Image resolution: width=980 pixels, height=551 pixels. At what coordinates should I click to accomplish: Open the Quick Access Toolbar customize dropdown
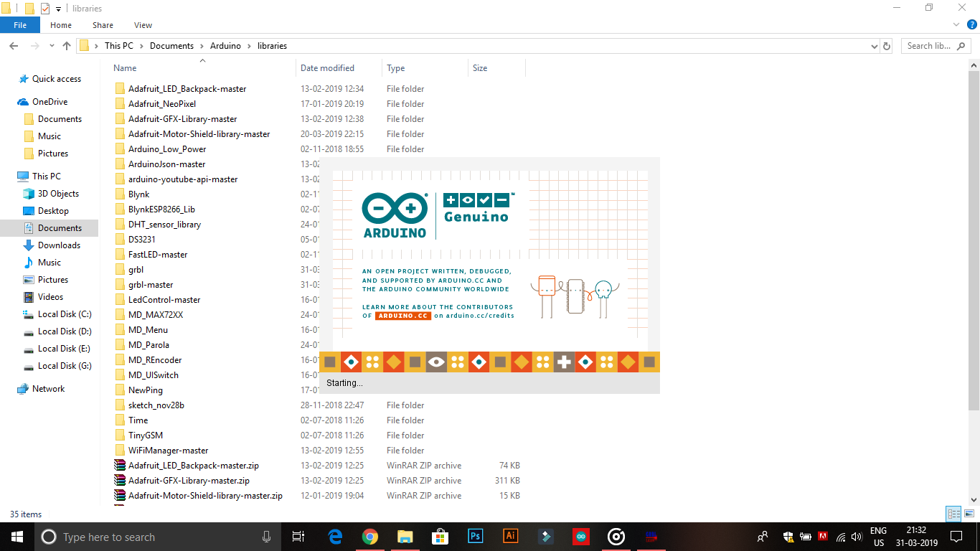(x=57, y=8)
